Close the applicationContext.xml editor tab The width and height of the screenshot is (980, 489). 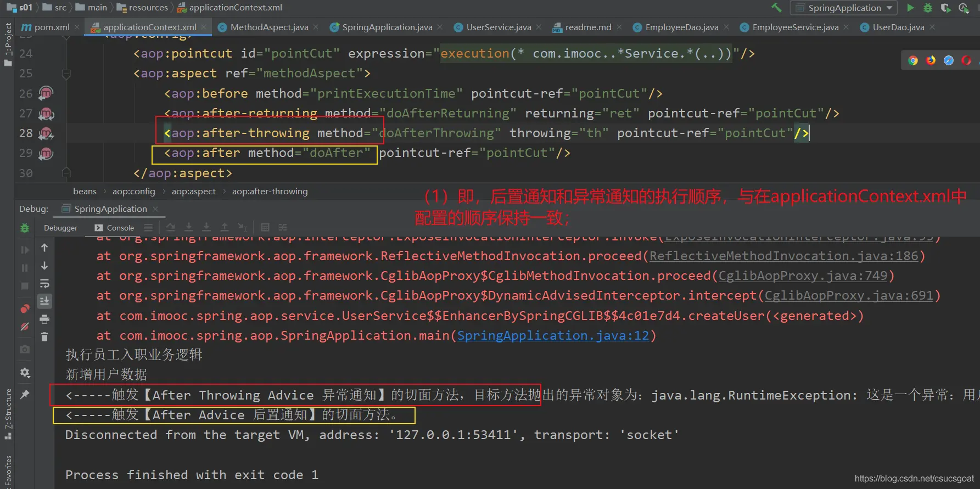tap(204, 27)
